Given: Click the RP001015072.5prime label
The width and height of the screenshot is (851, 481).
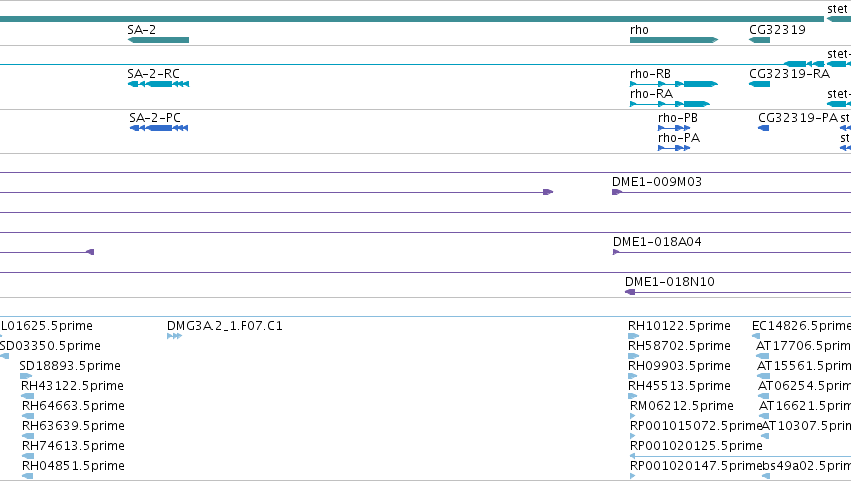Looking at the screenshot, I should 696,426.
